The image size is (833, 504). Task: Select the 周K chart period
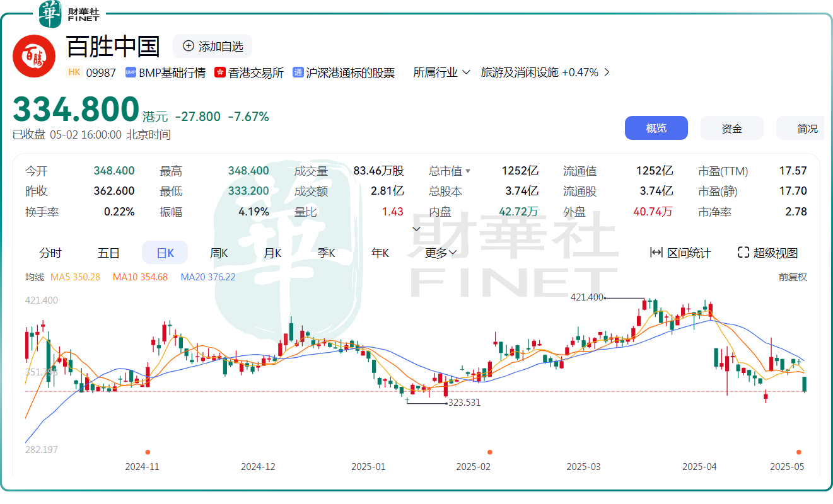(x=219, y=253)
